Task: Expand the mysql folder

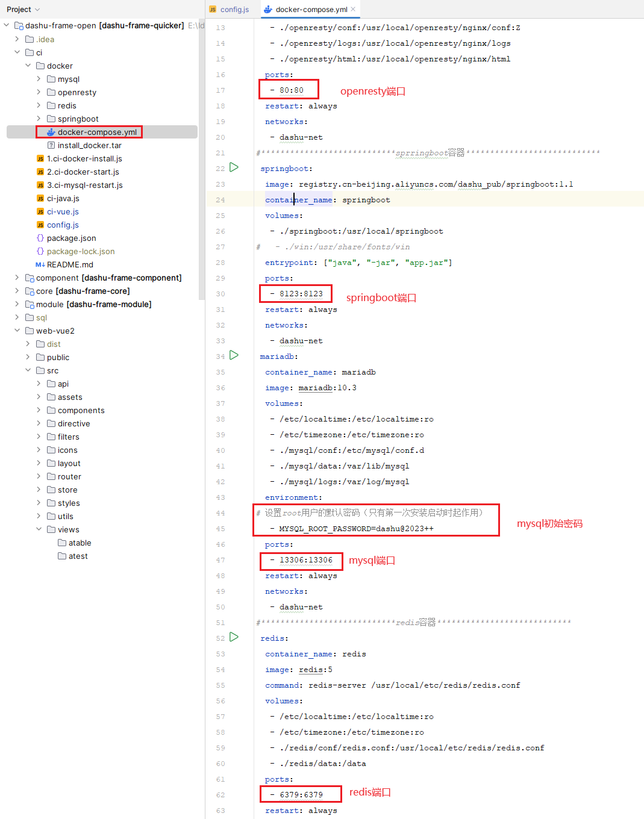Action: pos(39,79)
